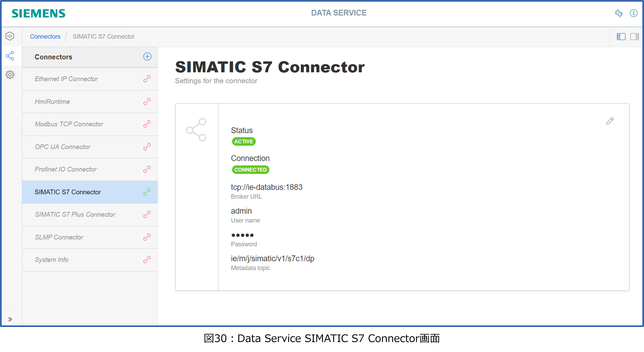Toggle the left panel layout view
Viewport: 644px width, 352px height.
(621, 37)
